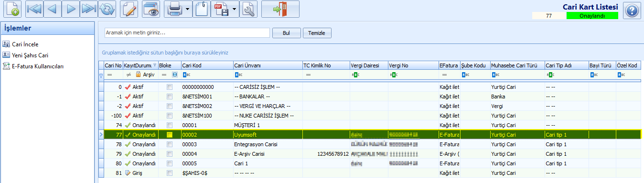Image resolution: width=644 pixels, height=183 pixels.
Task: Toggle Bloke checkbox for CARİSİZ İŞLEM row
Action: point(169,87)
